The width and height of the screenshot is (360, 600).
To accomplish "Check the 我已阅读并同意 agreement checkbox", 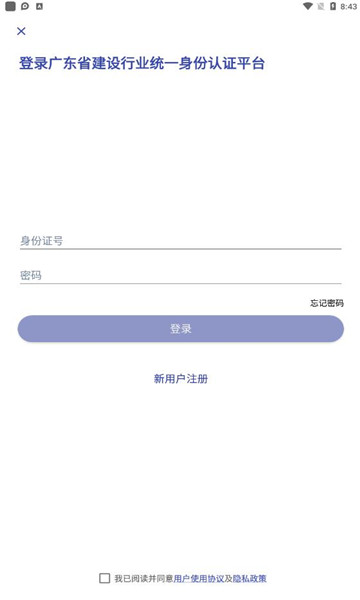I will 104,578.
